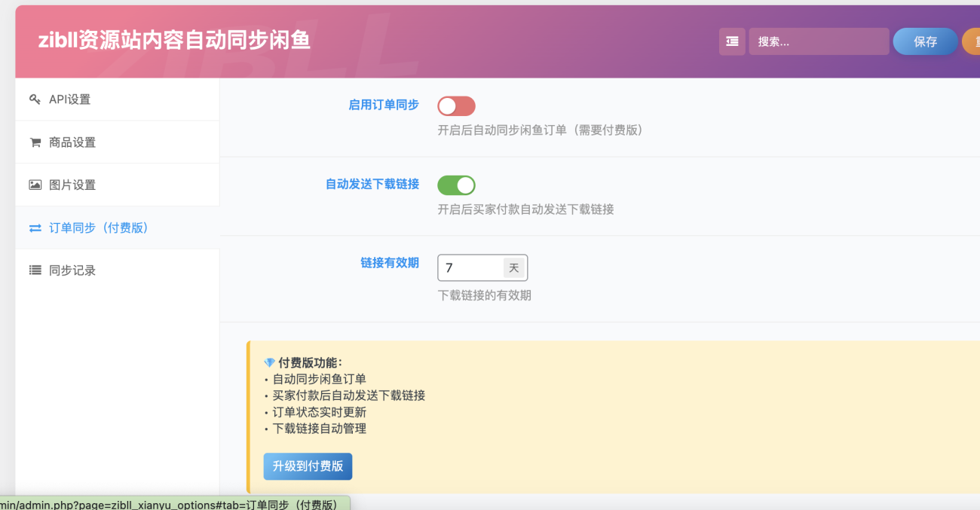Image resolution: width=980 pixels, height=510 pixels.
Task: Click the 天 unit label in input
Action: click(514, 267)
